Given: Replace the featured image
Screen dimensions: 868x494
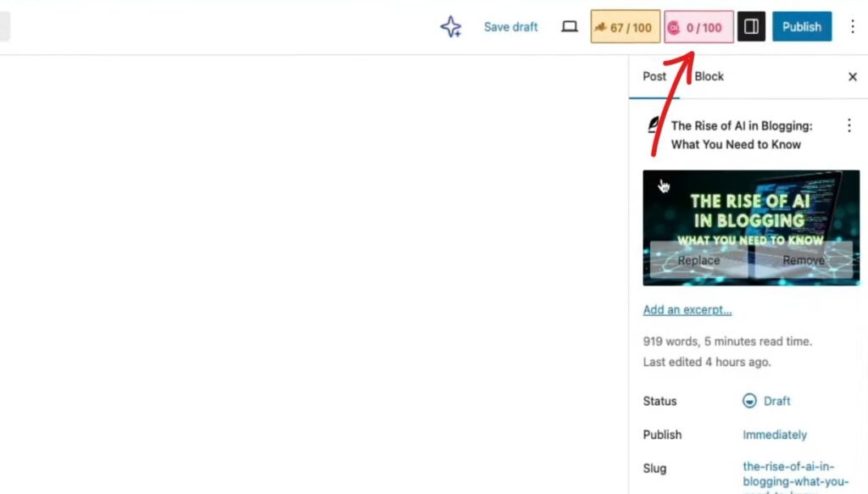Looking at the screenshot, I should pyautogui.click(x=698, y=260).
